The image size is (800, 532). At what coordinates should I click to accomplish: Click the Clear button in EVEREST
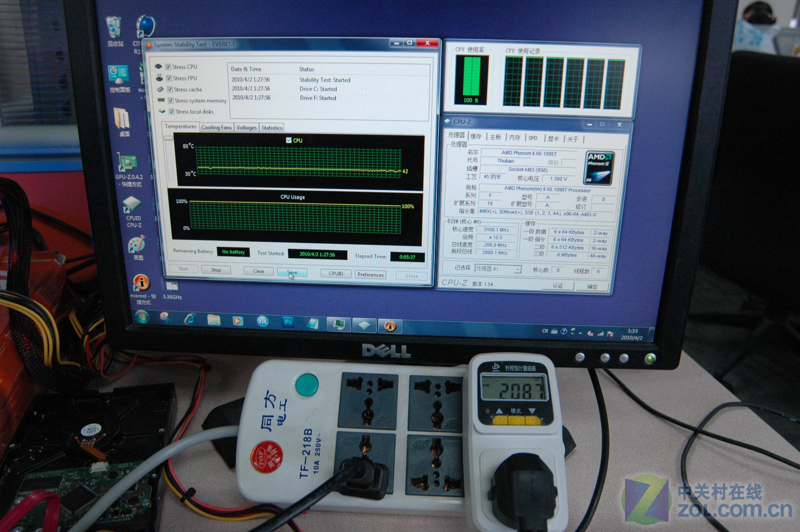[259, 271]
